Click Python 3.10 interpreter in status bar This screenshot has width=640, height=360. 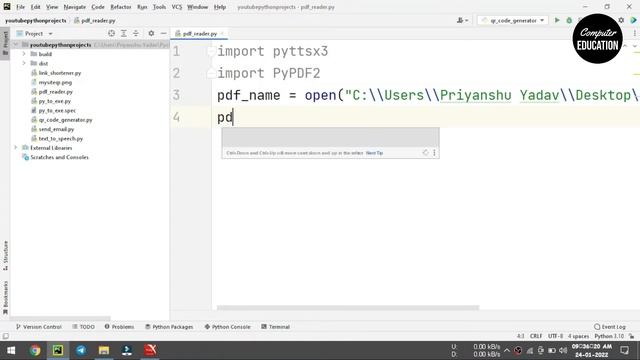tap(609, 336)
